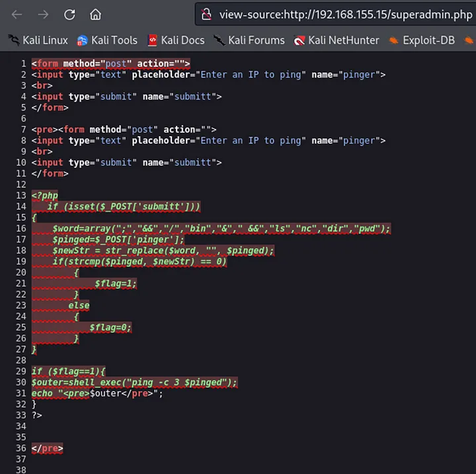Click the Kali Forums dragon favicon

(219, 40)
